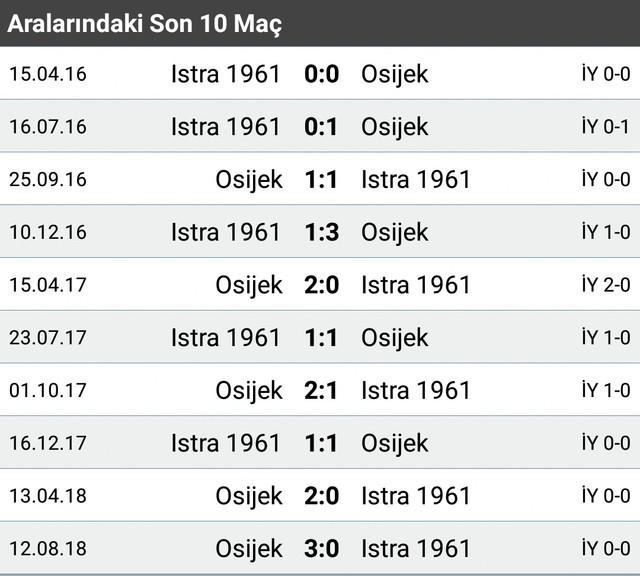
Task: Select Osijek team name in 15.04.17 row
Action: pyautogui.click(x=249, y=285)
